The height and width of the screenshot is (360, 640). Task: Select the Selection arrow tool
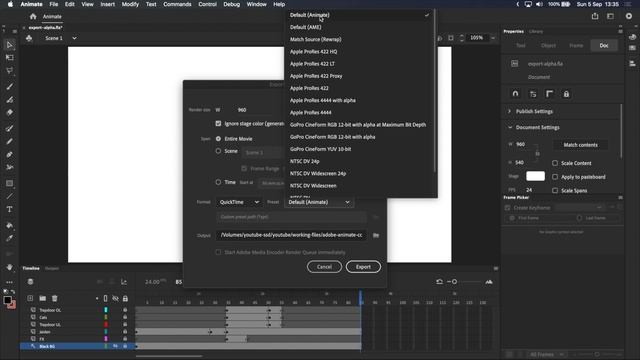pos(9,45)
